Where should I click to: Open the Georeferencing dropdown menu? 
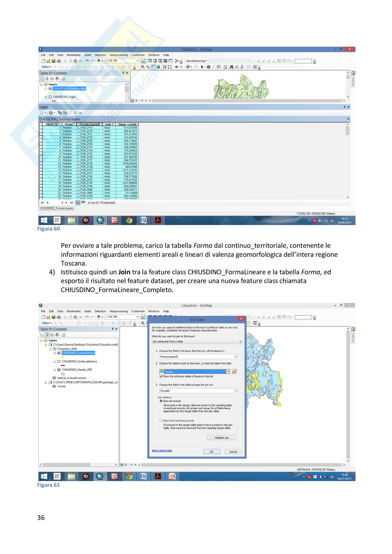pos(196,61)
